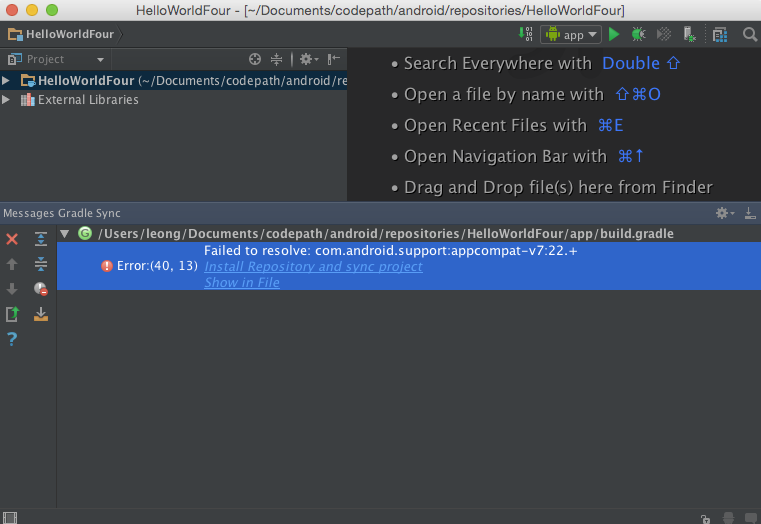Run the app with green play button
Viewport: 761px width, 524px height.
614,34
